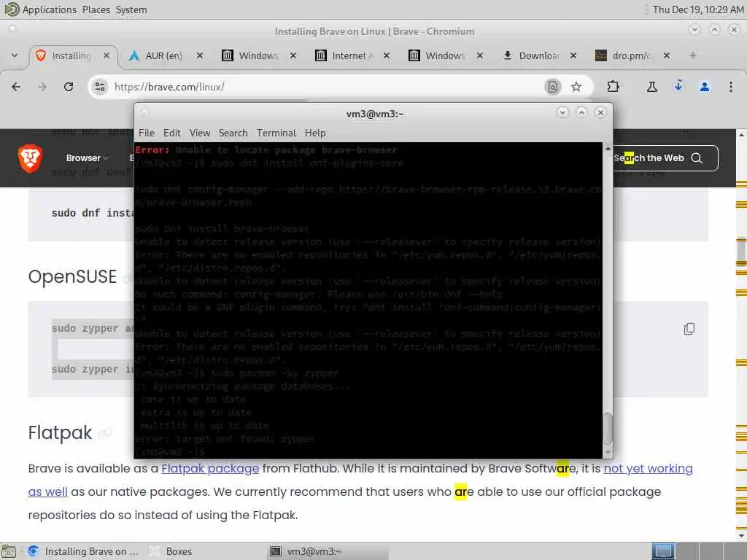Switch to Installing Brave taskbar entry
Viewport: 747px width, 560px height.
[84, 551]
